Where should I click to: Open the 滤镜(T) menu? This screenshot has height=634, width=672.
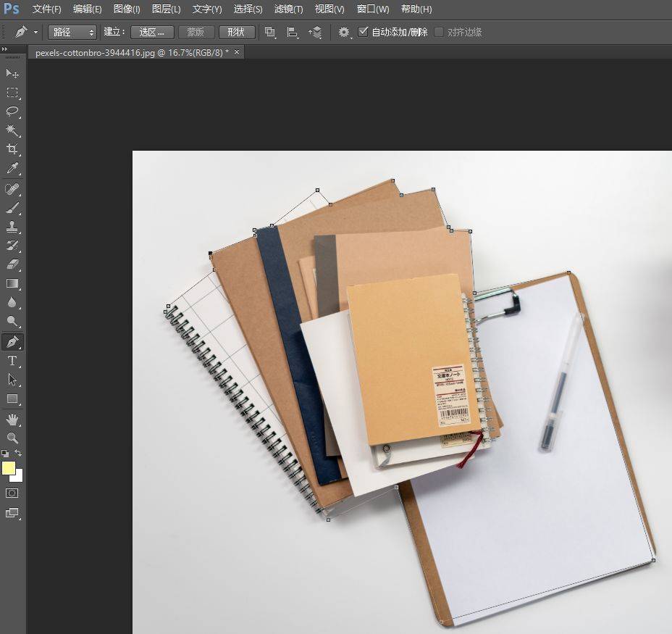pos(288,9)
